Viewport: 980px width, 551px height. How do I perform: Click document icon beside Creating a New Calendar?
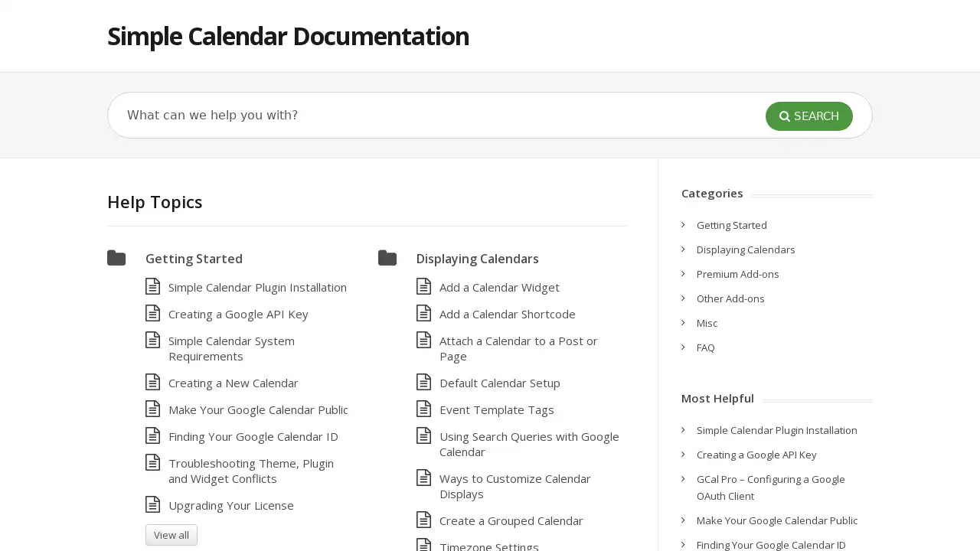153,382
